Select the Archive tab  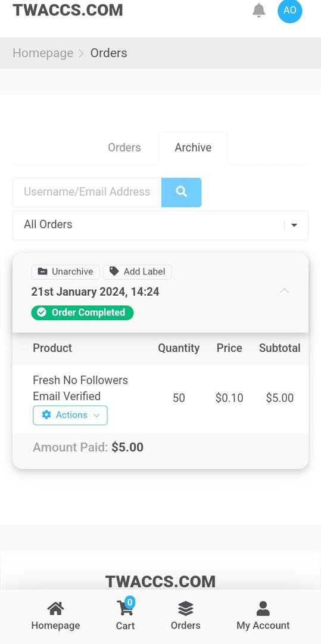coord(193,148)
